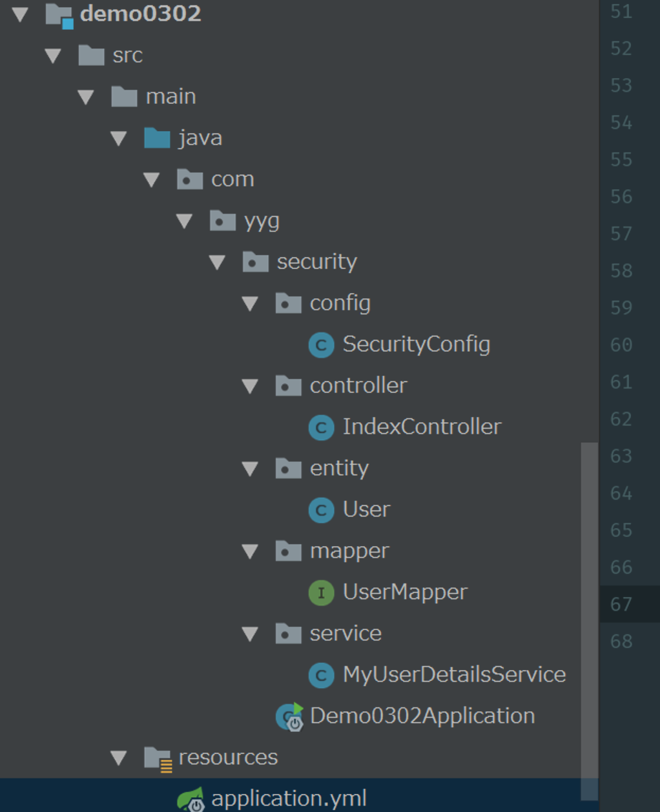Collapse the security package tree node

point(217,262)
